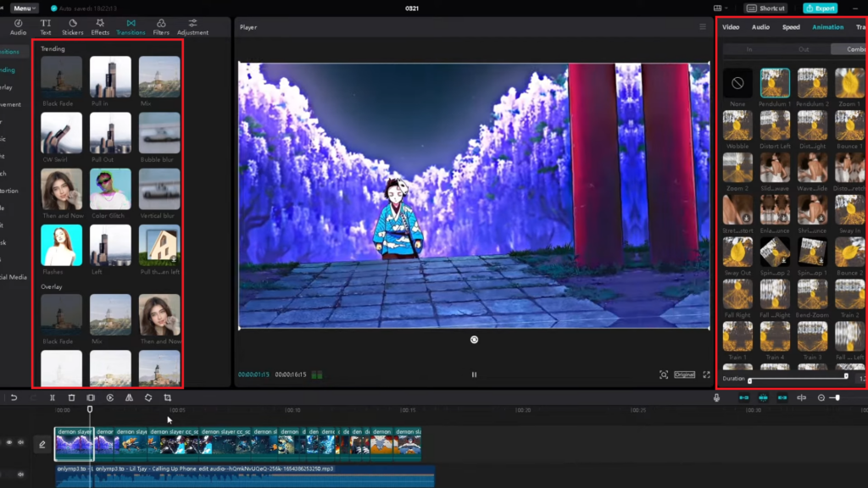Select the Split tool in the timeline toolbar

(53, 397)
